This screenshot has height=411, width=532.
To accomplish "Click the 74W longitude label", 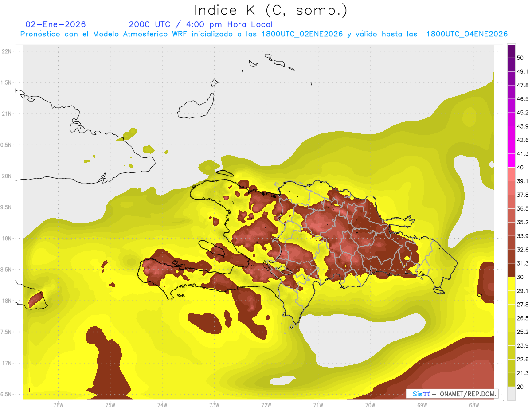I will tap(162, 405).
